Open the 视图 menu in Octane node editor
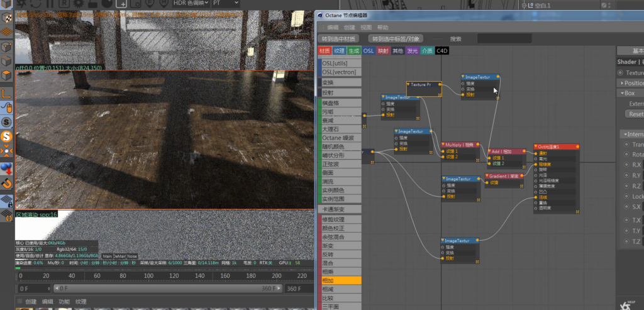 [x=366, y=28]
